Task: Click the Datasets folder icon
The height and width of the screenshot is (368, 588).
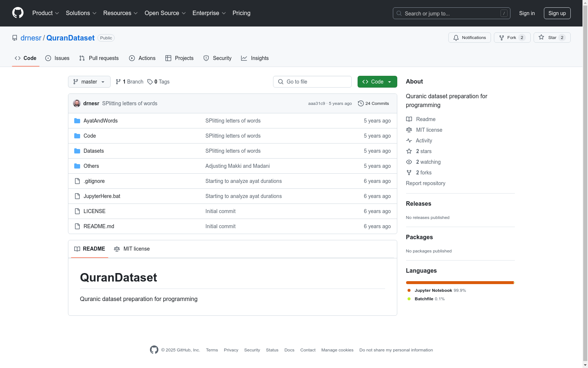Action: 77,151
